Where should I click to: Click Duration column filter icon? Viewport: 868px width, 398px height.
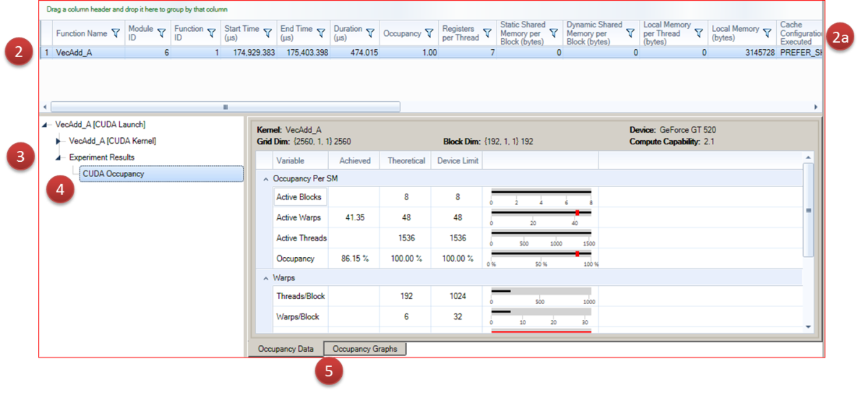tap(370, 33)
